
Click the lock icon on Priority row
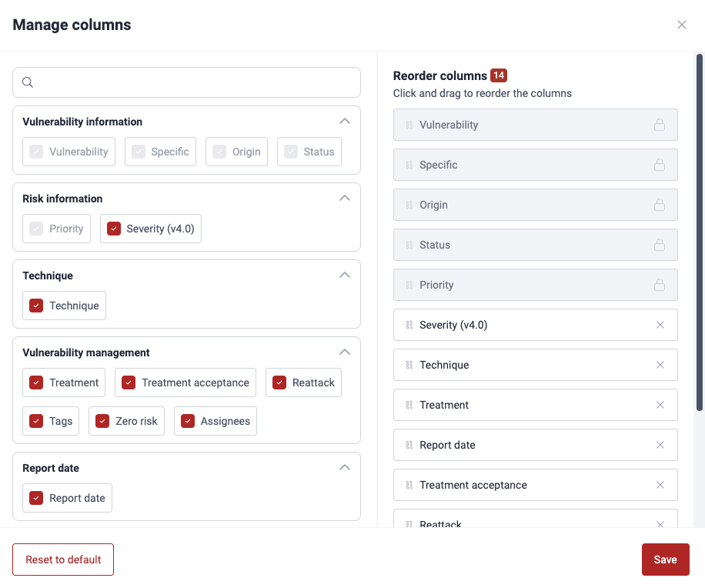point(660,284)
